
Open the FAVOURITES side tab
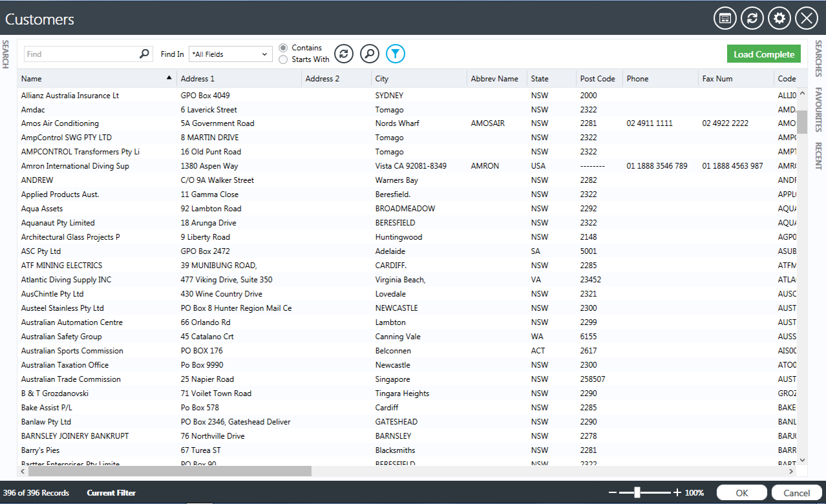pyautogui.click(x=818, y=110)
